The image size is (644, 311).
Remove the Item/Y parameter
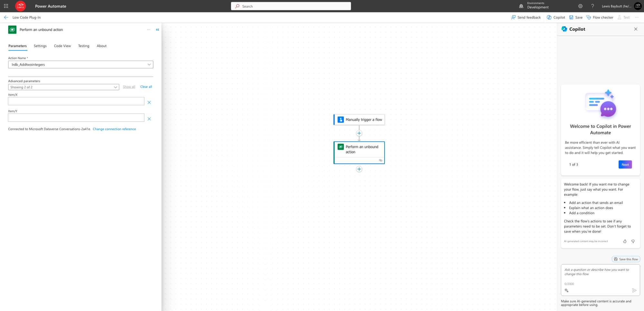(x=149, y=119)
